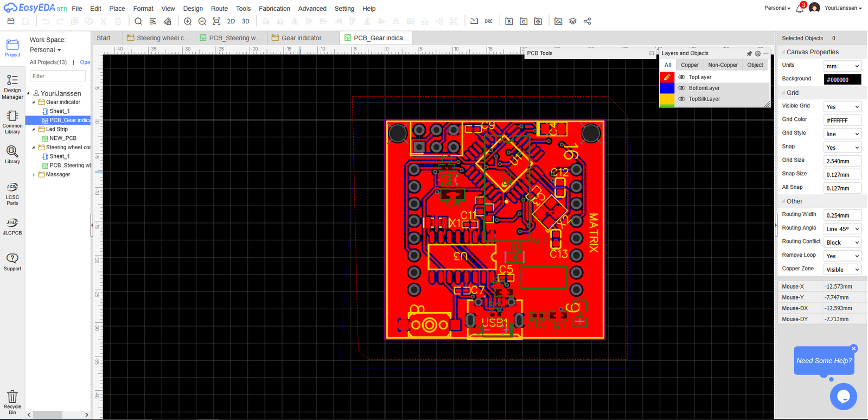Click the Need Some Help bubble

824,361
